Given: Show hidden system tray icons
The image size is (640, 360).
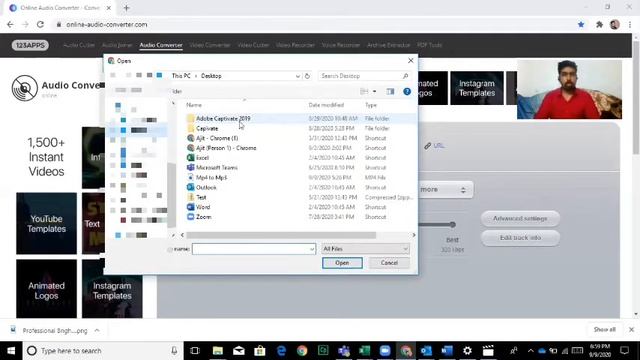Looking at the screenshot, I should click(531, 351).
